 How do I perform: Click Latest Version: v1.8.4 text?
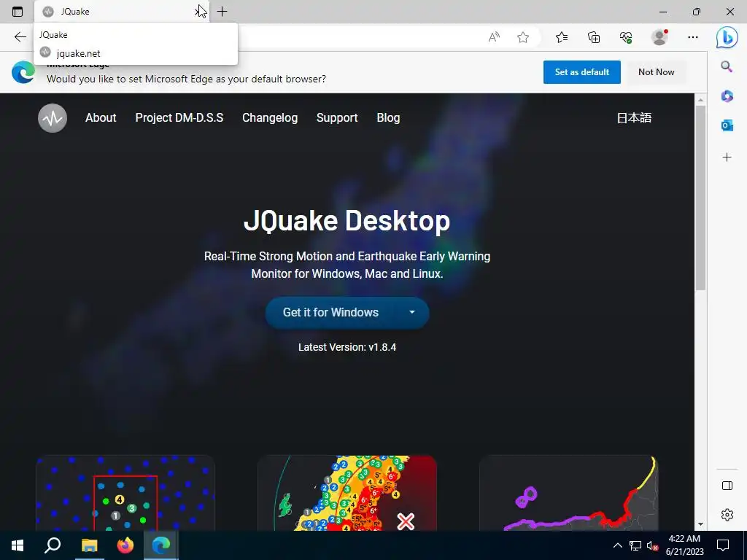(x=347, y=347)
